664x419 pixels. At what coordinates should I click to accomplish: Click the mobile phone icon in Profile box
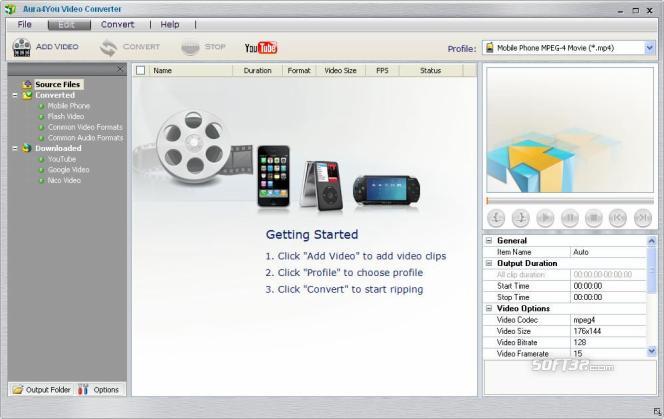[490, 47]
